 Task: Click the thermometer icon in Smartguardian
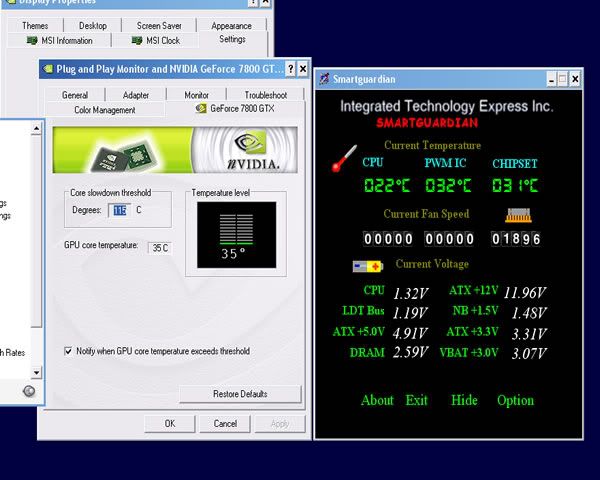pyautogui.click(x=344, y=158)
